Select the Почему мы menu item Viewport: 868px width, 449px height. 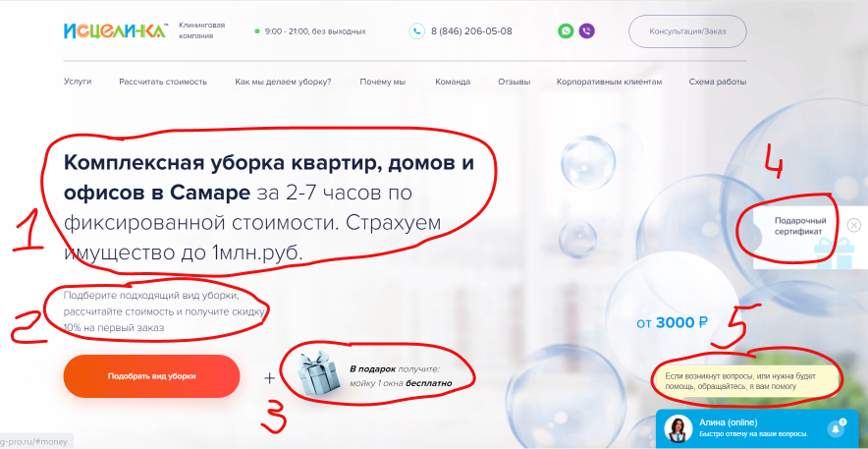point(383,82)
